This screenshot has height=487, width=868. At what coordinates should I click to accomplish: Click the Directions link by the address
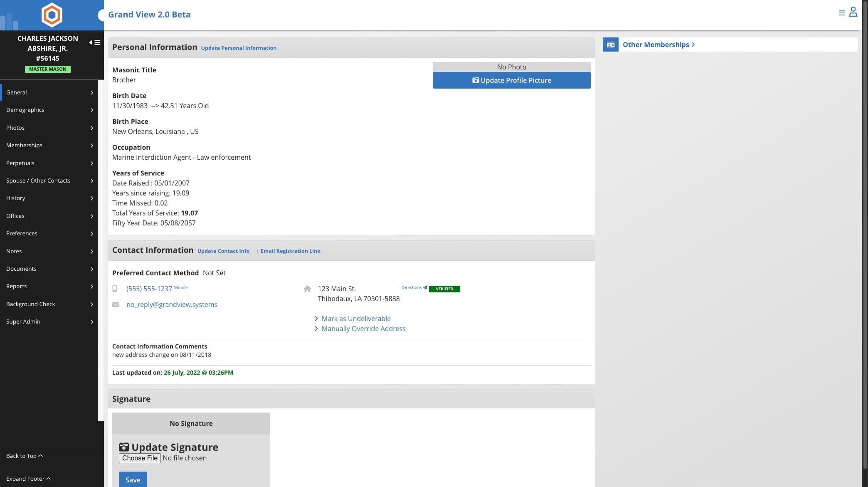click(414, 288)
